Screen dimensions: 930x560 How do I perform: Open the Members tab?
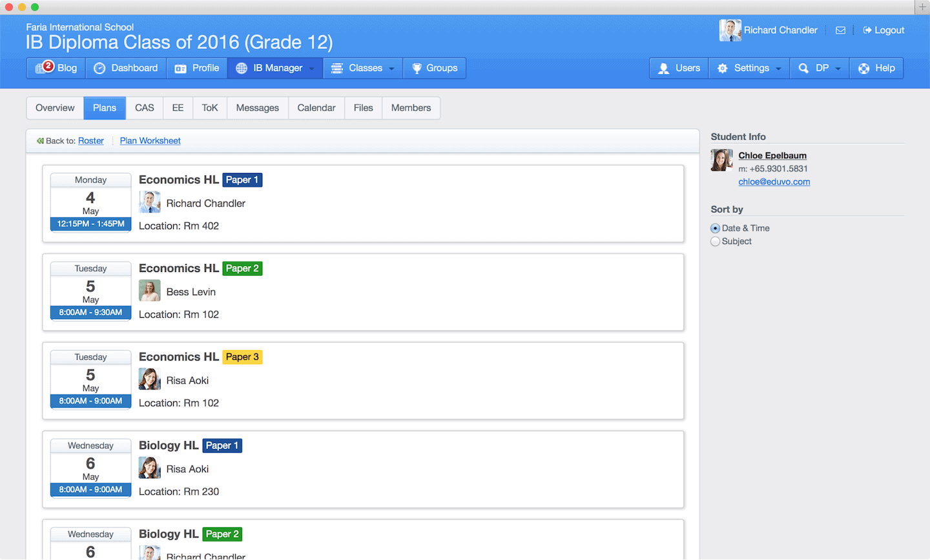(x=411, y=108)
